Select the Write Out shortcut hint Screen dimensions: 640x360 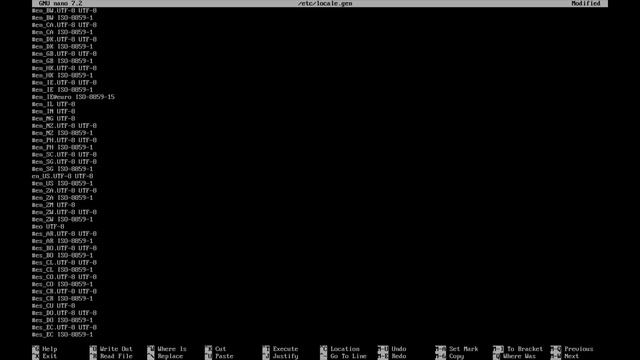(x=111, y=349)
